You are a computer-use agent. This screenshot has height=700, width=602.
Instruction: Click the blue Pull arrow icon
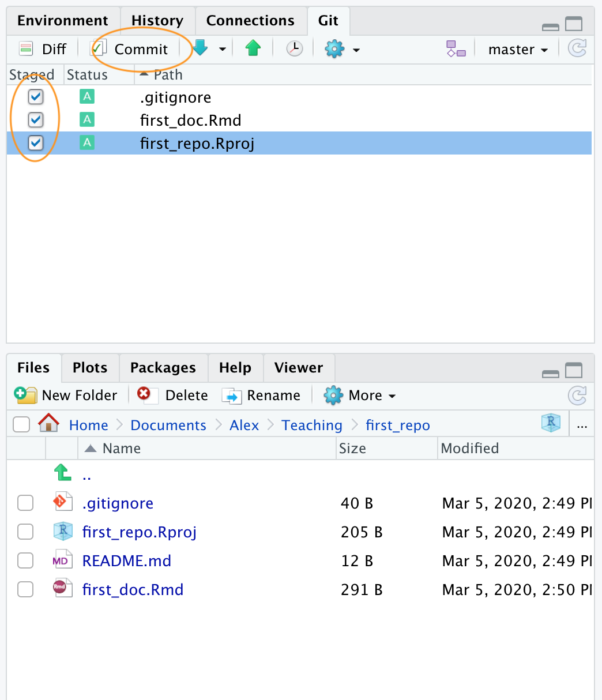tap(200, 49)
